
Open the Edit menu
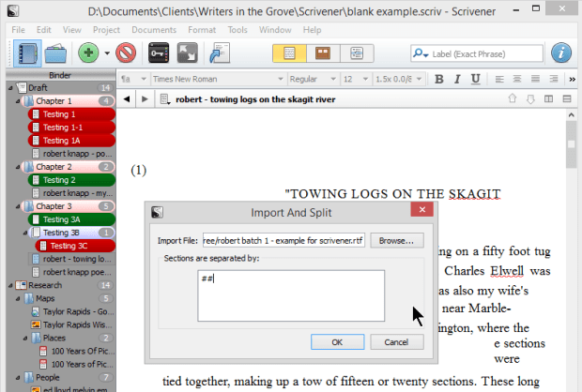[x=44, y=30]
